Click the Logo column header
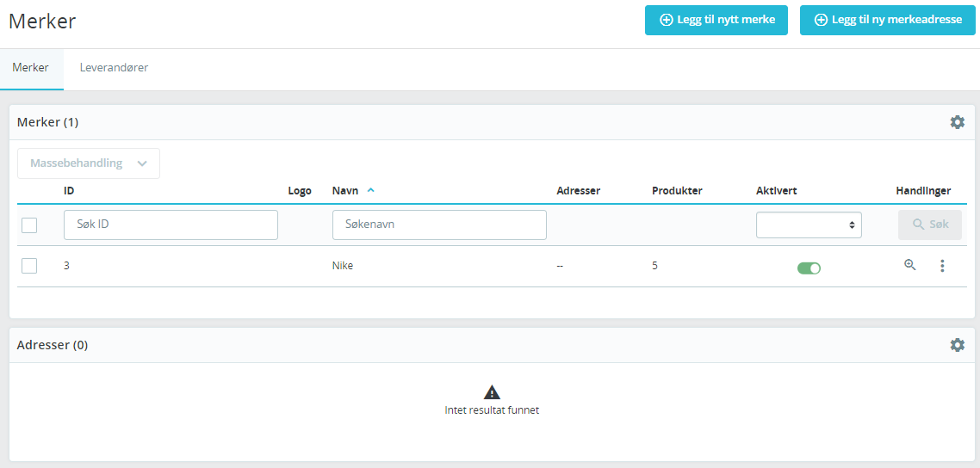The width and height of the screenshot is (980, 468). (x=300, y=191)
